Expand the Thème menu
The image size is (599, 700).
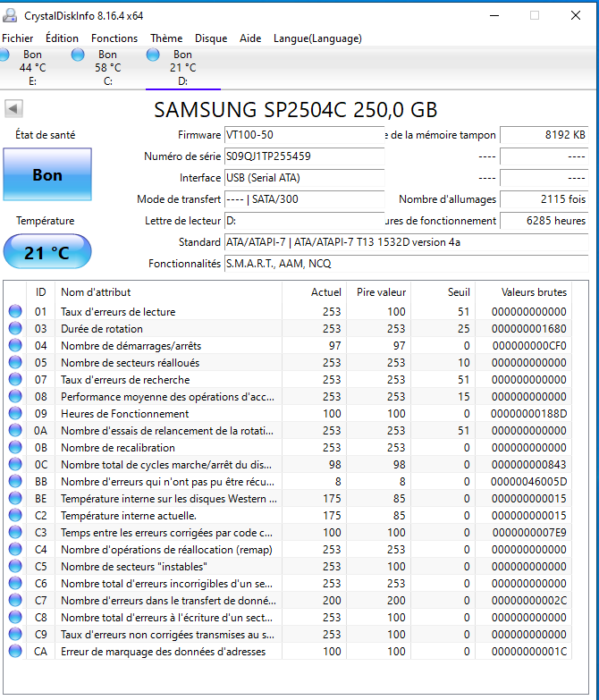pyautogui.click(x=166, y=38)
